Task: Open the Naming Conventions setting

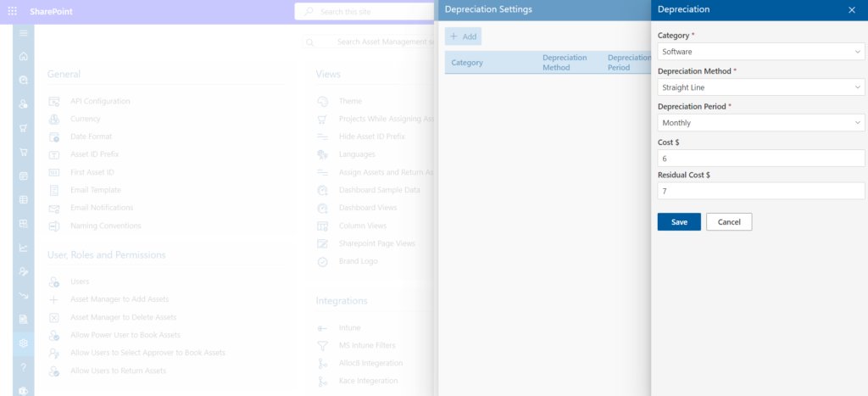Action: pyautogui.click(x=105, y=226)
